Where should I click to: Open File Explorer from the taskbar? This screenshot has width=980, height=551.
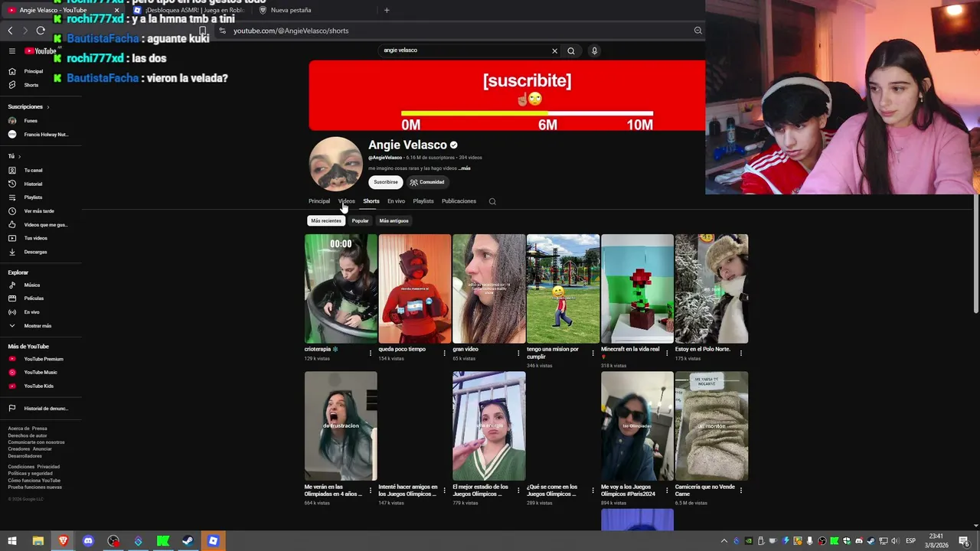point(38,541)
